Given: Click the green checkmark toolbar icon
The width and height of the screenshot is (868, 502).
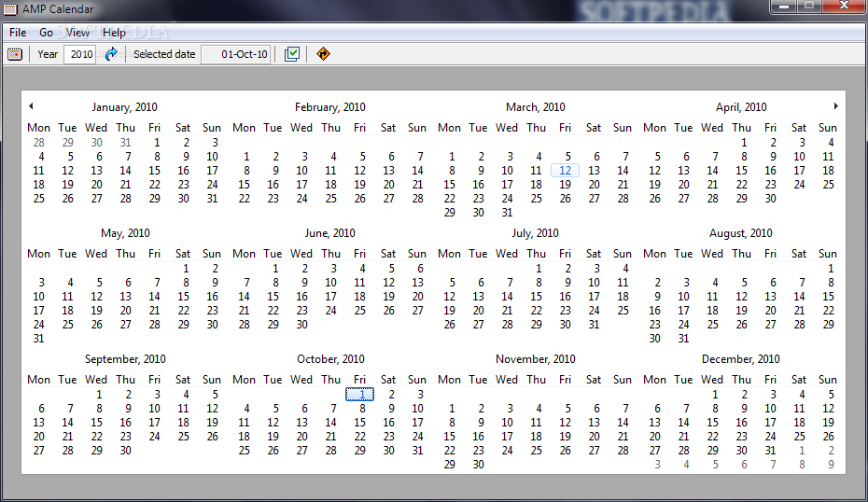Looking at the screenshot, I should tap(292, 54).
